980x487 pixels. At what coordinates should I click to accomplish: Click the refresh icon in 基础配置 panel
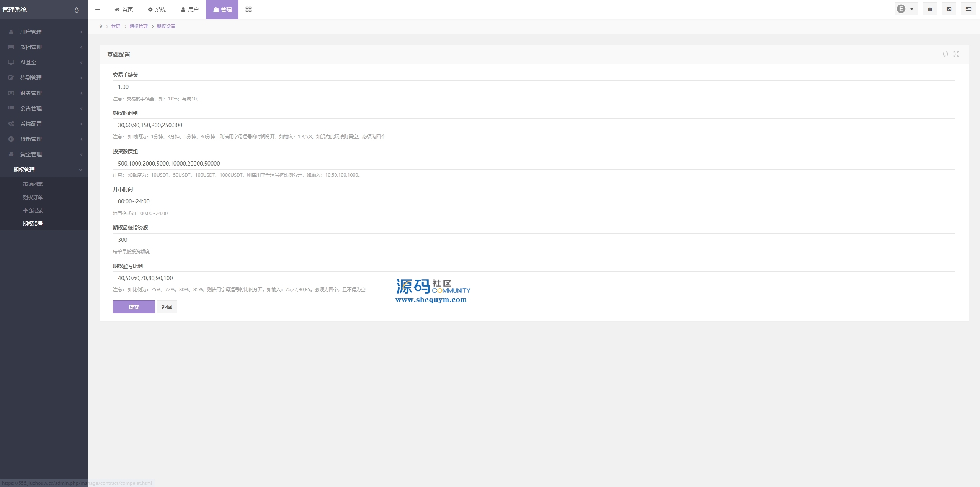point(946,54)
